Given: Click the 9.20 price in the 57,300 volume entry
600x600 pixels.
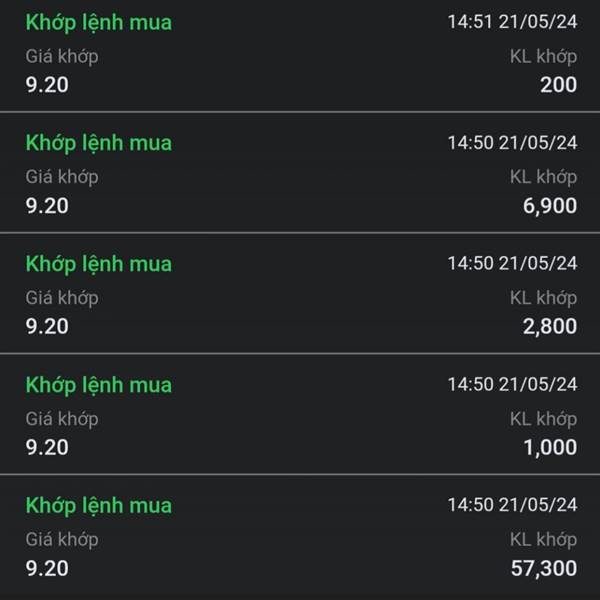Looking at the screenshot, I should click(x=47, y=568).
